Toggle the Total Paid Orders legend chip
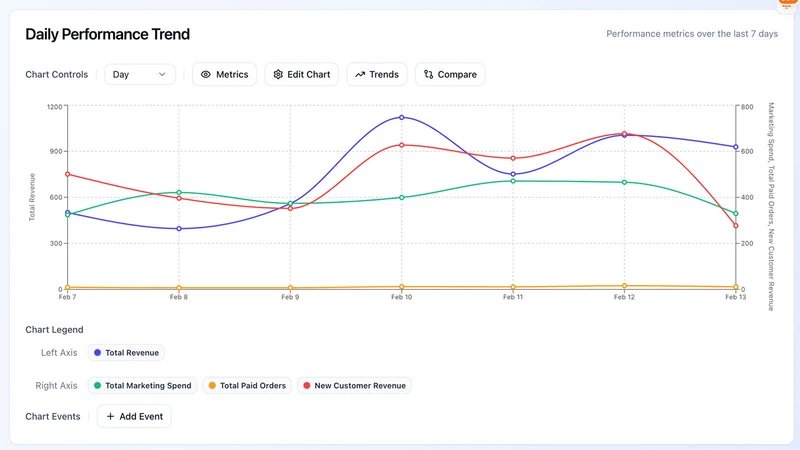Viewport: 800px width, 450px height. tap(247, 386)
